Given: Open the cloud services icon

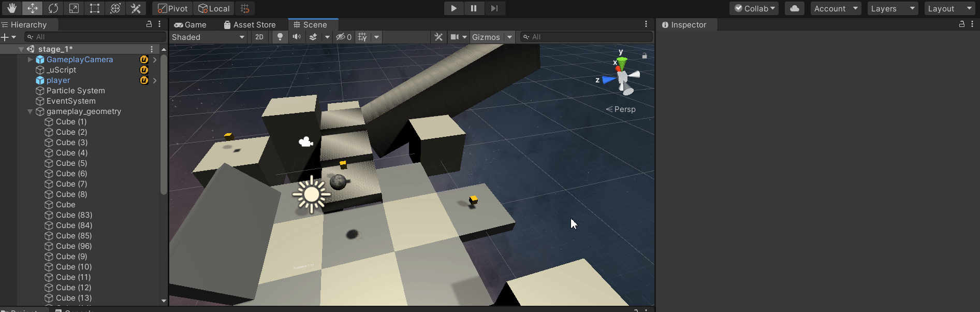Looking at the screenshot, I should pos(794,8).
